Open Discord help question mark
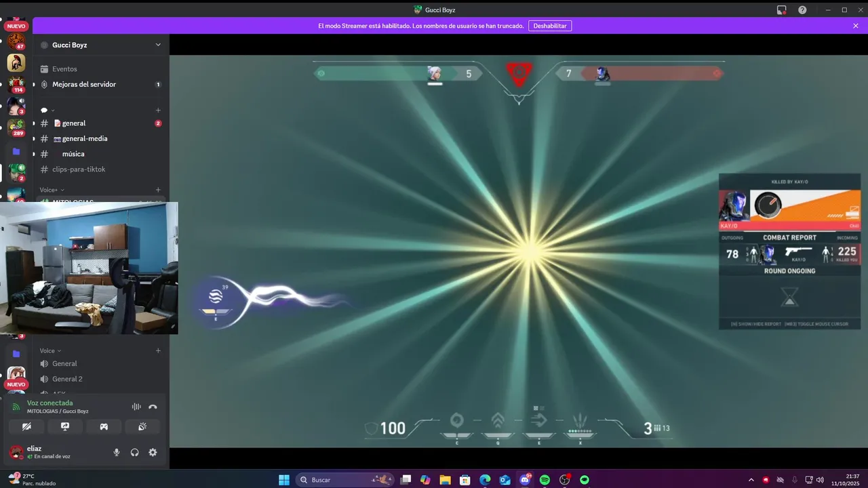This screenshot has width=868, height=488. pos(802,10)
